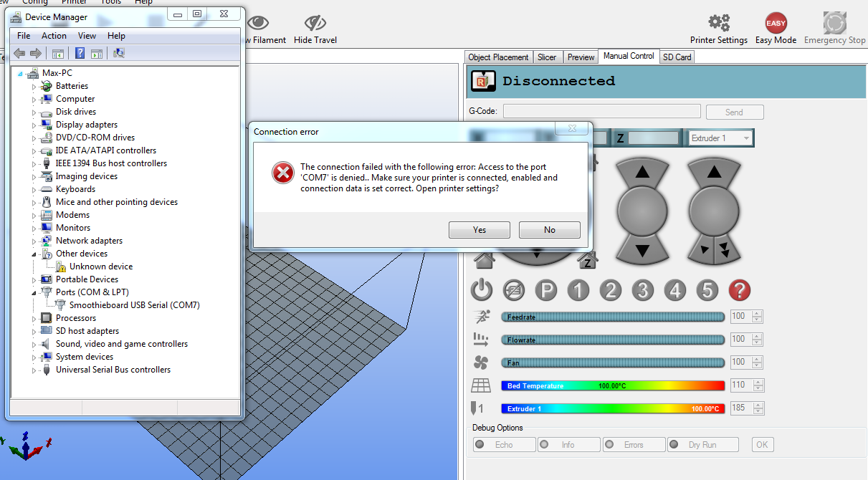Click the park position P button
Viewport: 868px width, 480px height.
pos(546,290)
